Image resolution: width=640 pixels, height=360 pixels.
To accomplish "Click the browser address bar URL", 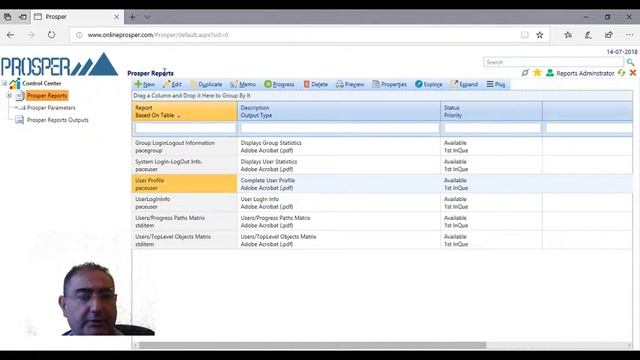I will point(158,35).
